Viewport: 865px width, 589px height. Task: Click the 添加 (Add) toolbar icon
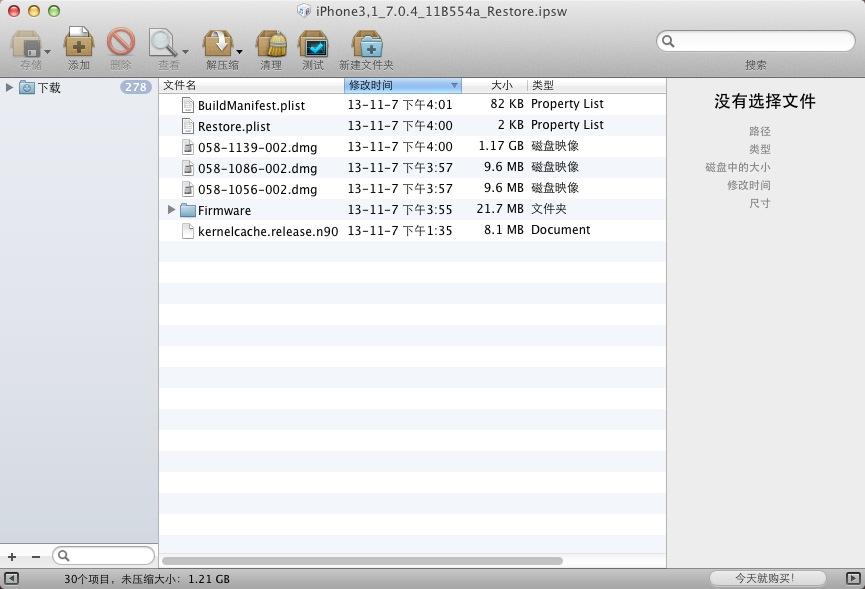click(x=79, y=42)
